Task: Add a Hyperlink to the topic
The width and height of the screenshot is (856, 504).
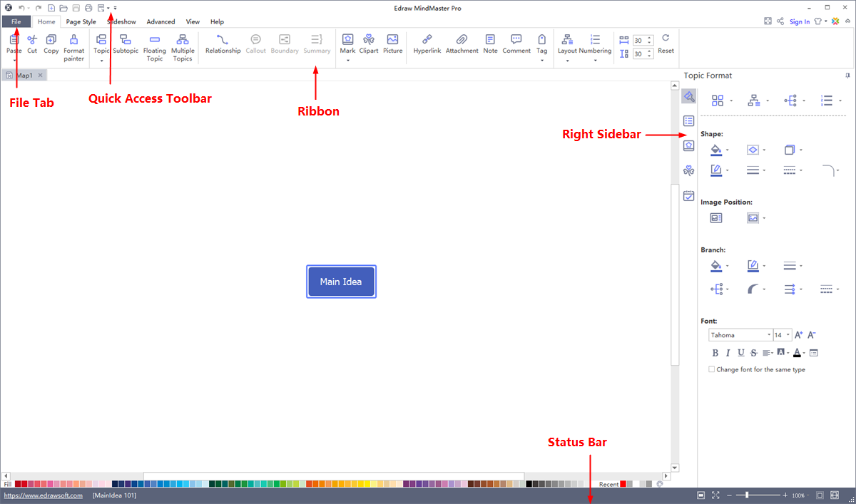Action: (x=427, y=44)
